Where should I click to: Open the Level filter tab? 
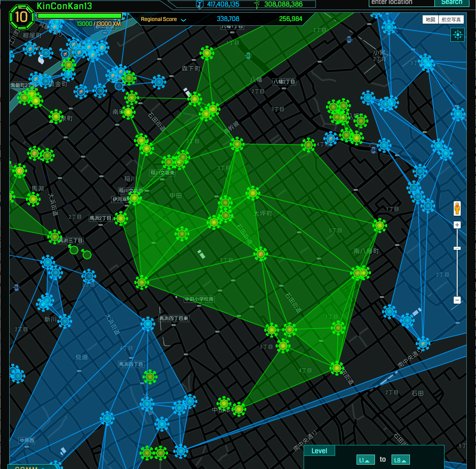tap(319, 451)
